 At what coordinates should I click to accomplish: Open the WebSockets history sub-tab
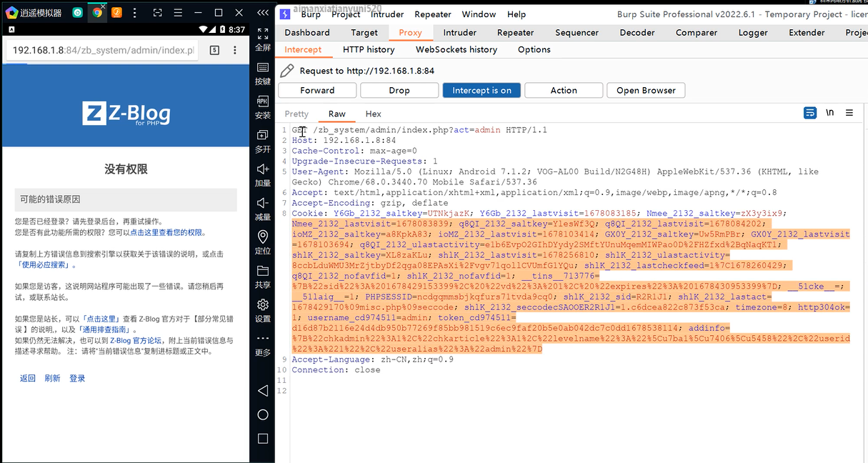pyautogui.click(x=457, y=50)
